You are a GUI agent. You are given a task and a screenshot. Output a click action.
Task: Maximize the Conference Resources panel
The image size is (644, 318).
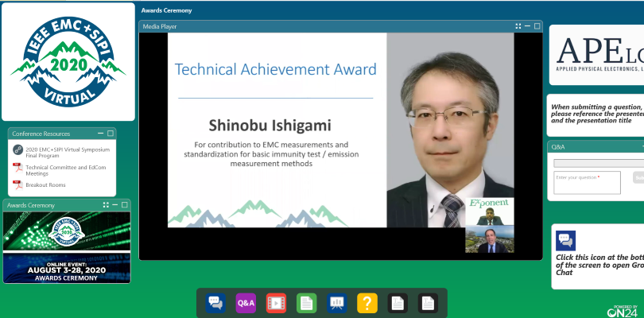pyautogui.click(x=110, y=134)
